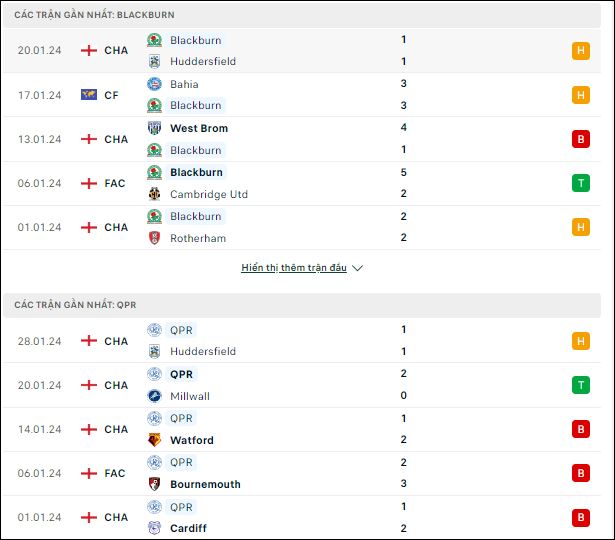
Task: Click the Huddersfield crest in Blackburn's 20.01.24 match
Action: (x=155, y=62)
